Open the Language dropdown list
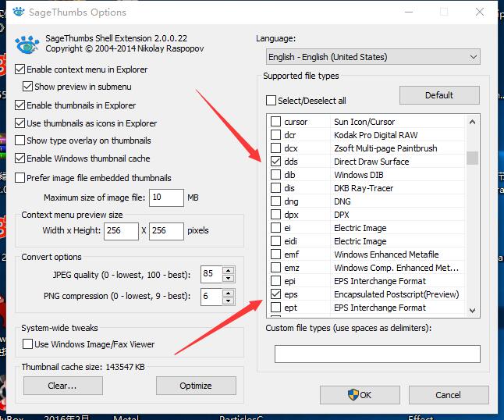504x420 pixels. 372,57
